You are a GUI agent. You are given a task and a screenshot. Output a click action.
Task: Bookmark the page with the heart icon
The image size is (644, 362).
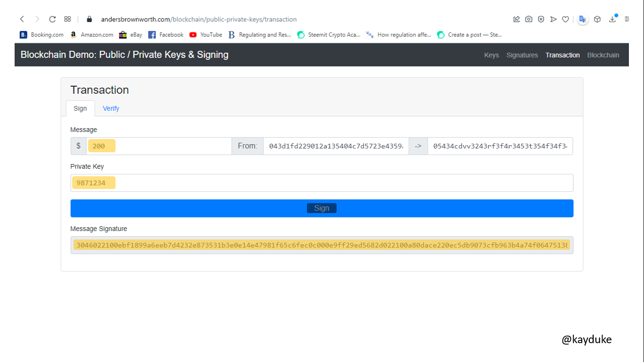[565, 19]
